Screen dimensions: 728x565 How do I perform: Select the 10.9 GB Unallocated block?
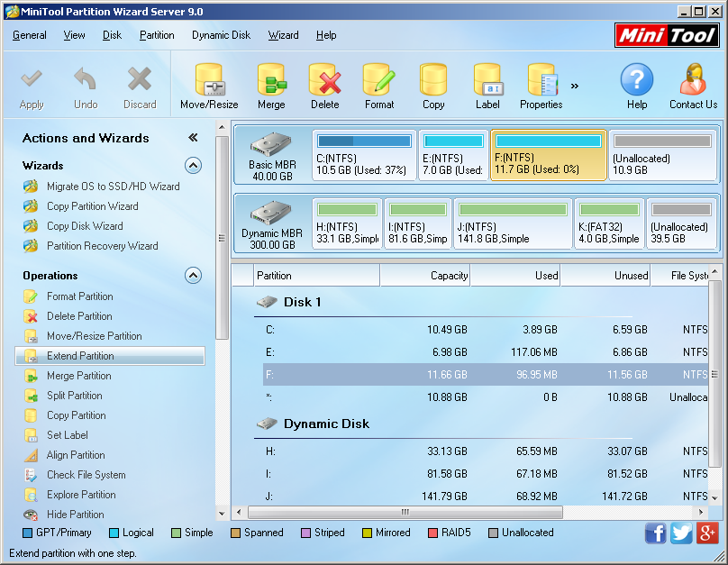[x=662, y=155]
